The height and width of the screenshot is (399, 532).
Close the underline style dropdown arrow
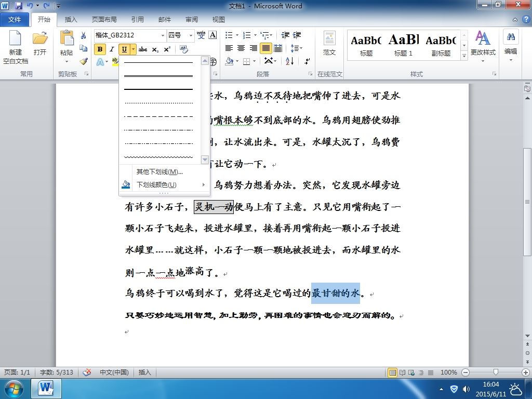point(133,49)
